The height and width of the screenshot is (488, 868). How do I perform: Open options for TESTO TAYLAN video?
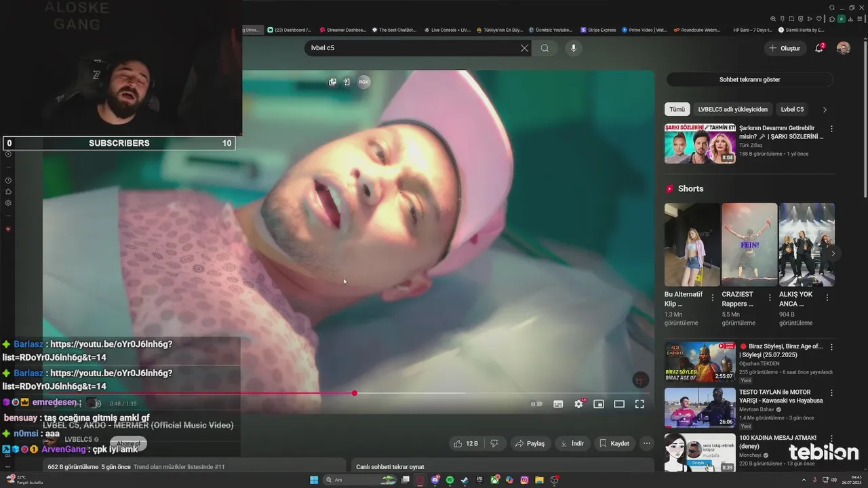coord(832,393)
